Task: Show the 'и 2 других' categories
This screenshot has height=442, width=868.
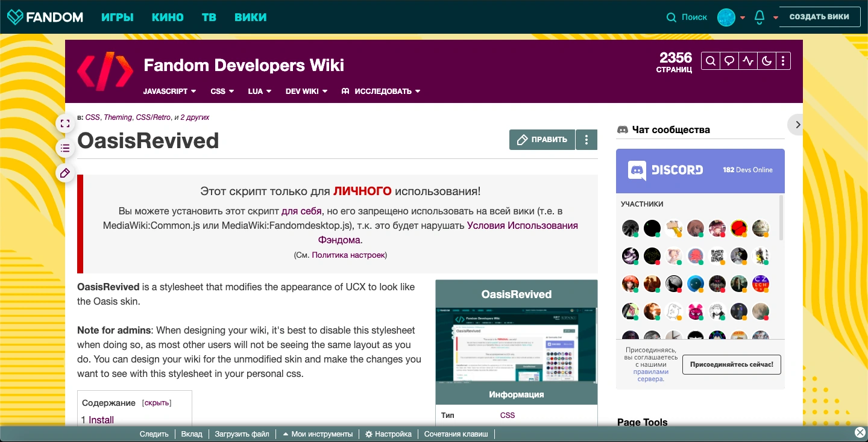Action: (x=194, y=117)
